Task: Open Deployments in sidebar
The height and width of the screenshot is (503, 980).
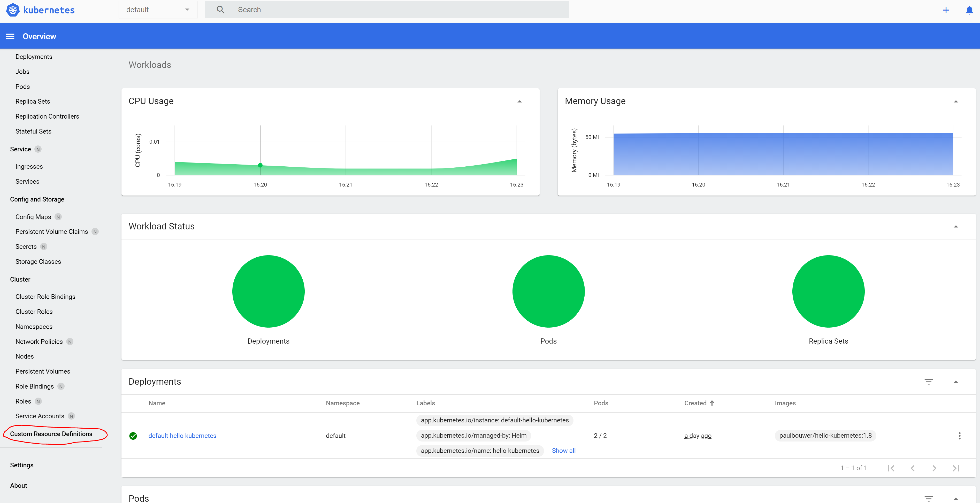Action: point(34,57)
